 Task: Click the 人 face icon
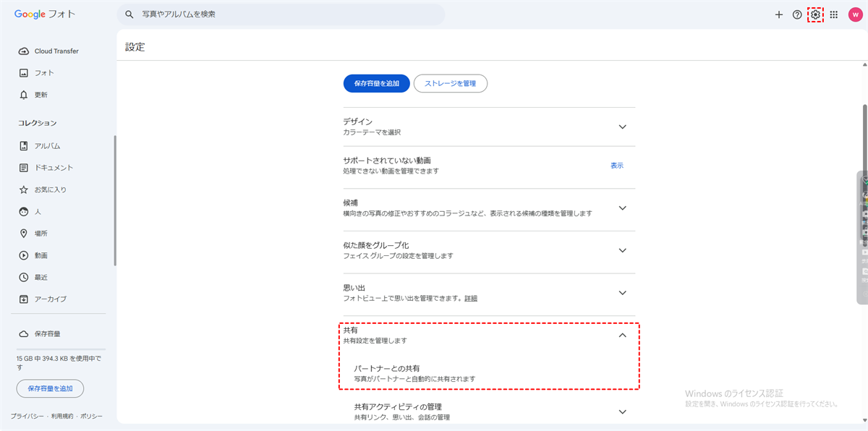point(23,212)
